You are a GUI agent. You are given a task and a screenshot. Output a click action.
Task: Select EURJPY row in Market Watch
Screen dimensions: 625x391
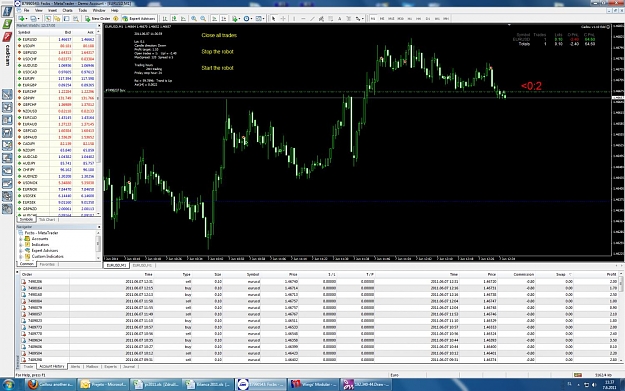[x=56, y=79]
